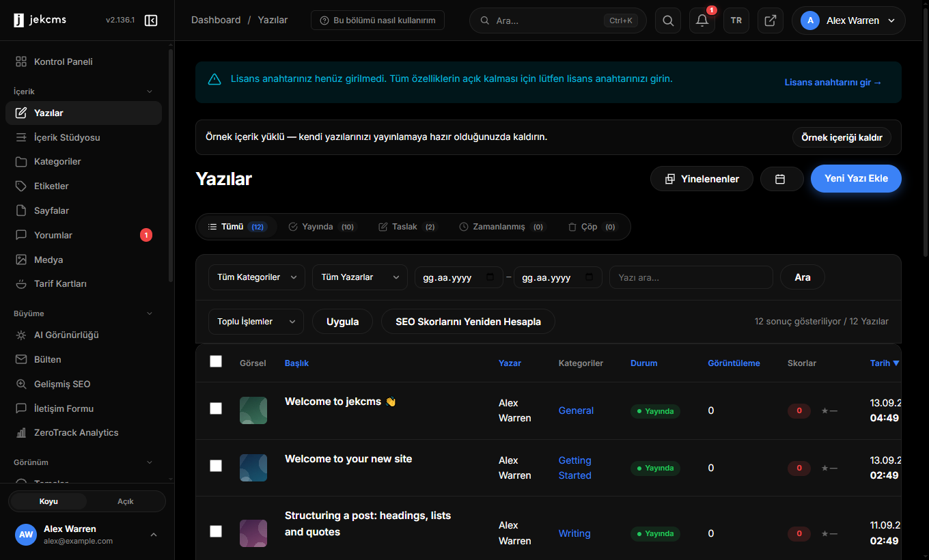Click Lisans anahtarını gir link
This screenshot has width=929, height=560.
[x=833, y=83]
